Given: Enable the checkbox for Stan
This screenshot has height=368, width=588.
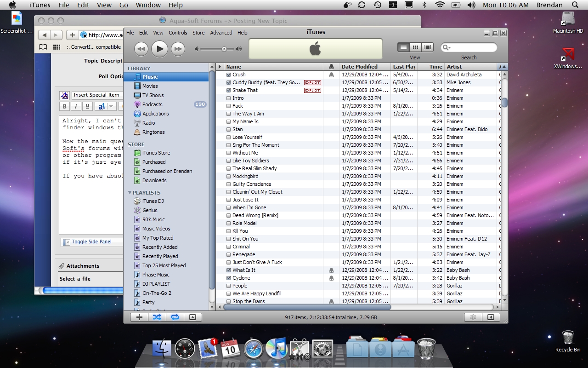Looking at the screenshot, I should (229, 129).
